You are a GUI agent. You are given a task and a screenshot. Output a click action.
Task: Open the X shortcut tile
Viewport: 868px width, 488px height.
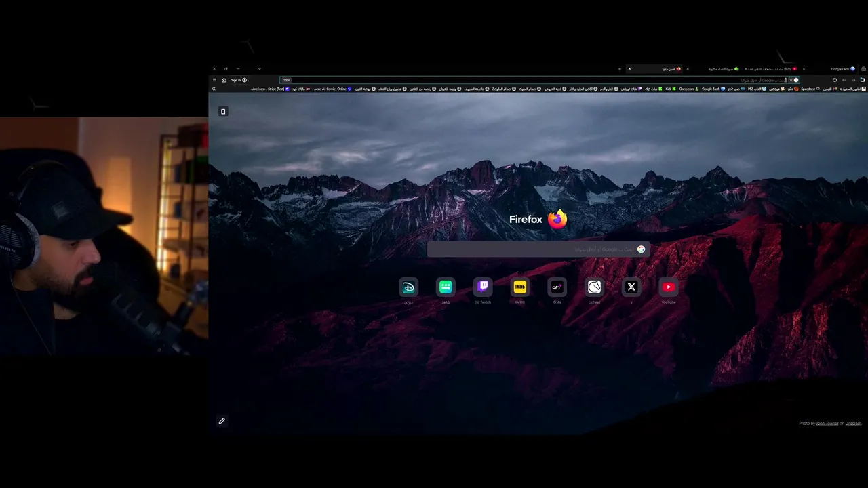click(x=631, y=287)
